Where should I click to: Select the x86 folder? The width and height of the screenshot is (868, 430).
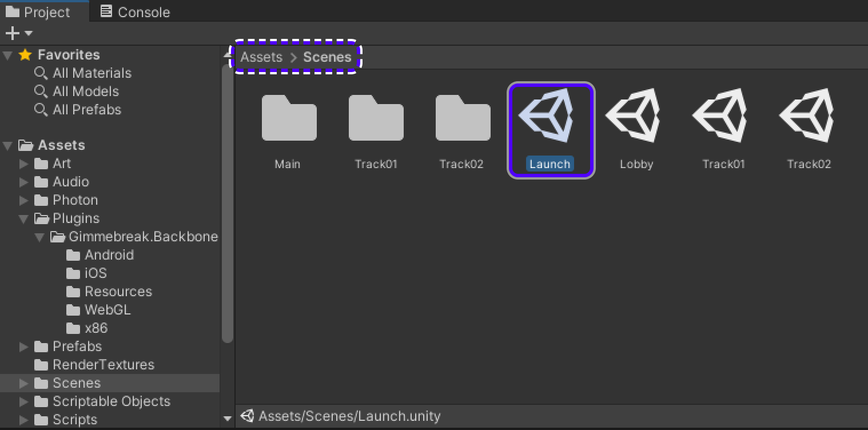click(87, 328)
